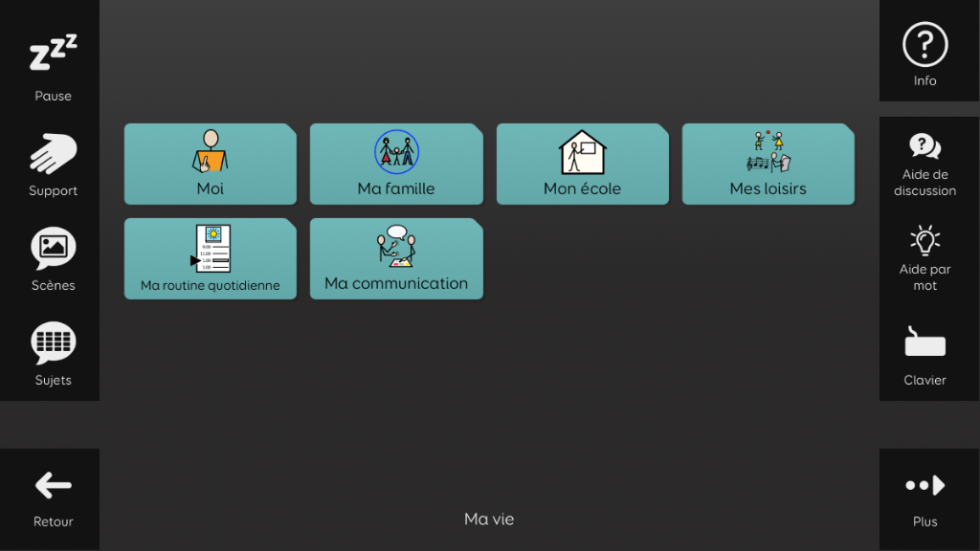
Task: Open the Mes loisirs folder tile
Action: [768, 165]
